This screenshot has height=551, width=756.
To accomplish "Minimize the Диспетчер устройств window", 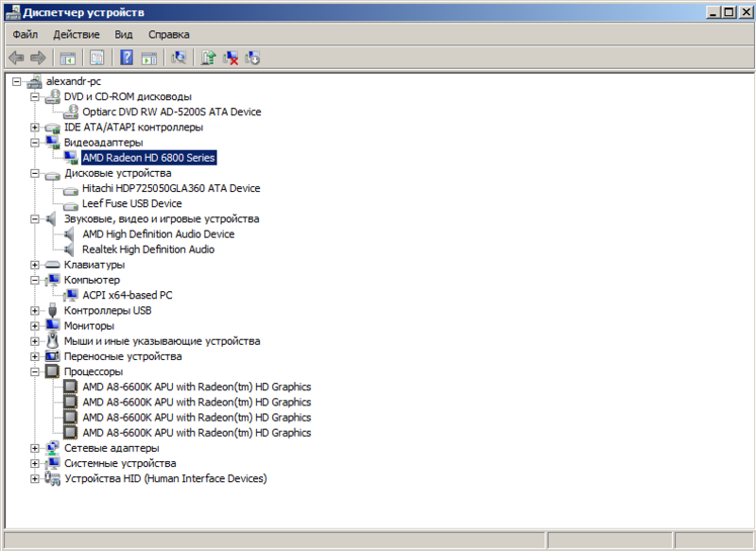I will pyautogui.click(x=714, y=12).
